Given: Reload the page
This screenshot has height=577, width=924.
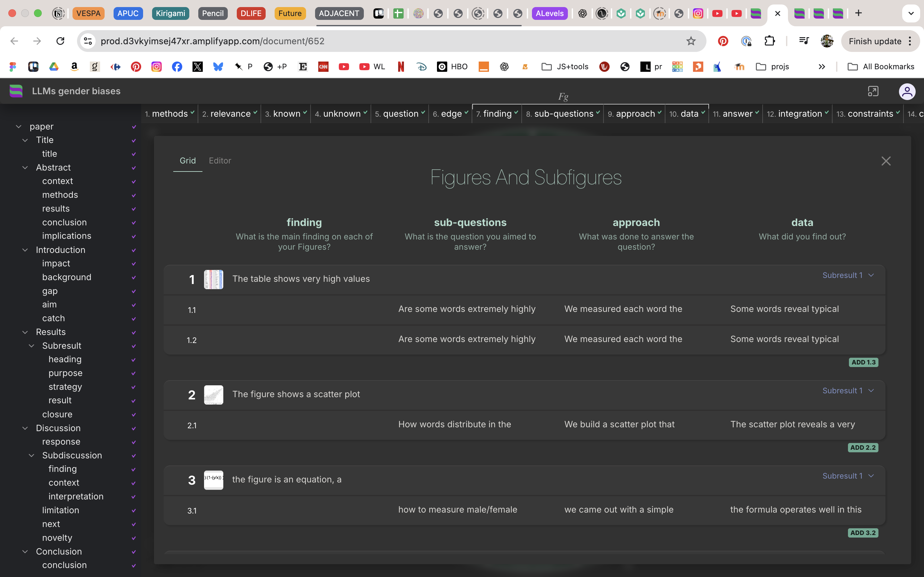Looking at the screenshot, I should click(x=60, y=41).
